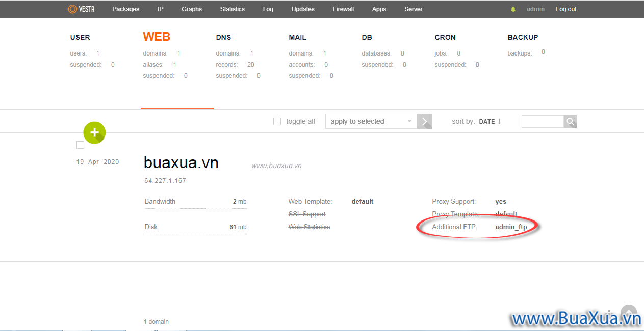
Task: Switch to the CRON tab
Action: (x=445, y=37)
